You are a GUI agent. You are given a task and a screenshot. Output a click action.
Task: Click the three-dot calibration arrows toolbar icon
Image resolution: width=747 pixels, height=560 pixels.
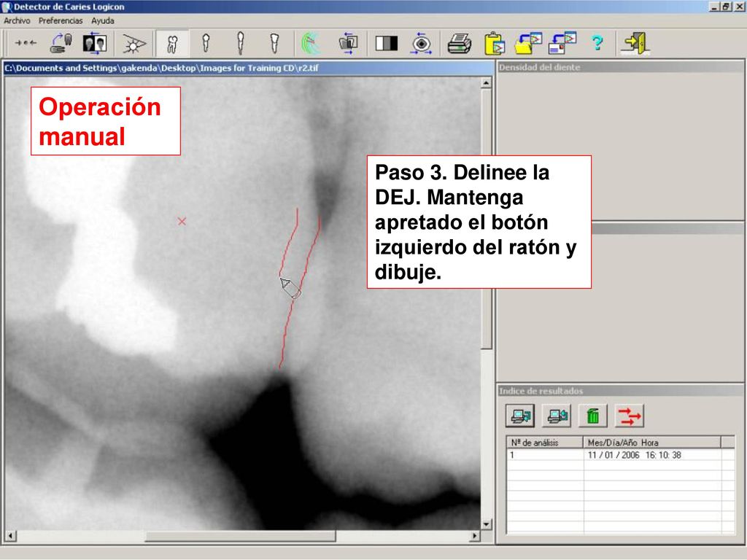click(x=26, y=43)
